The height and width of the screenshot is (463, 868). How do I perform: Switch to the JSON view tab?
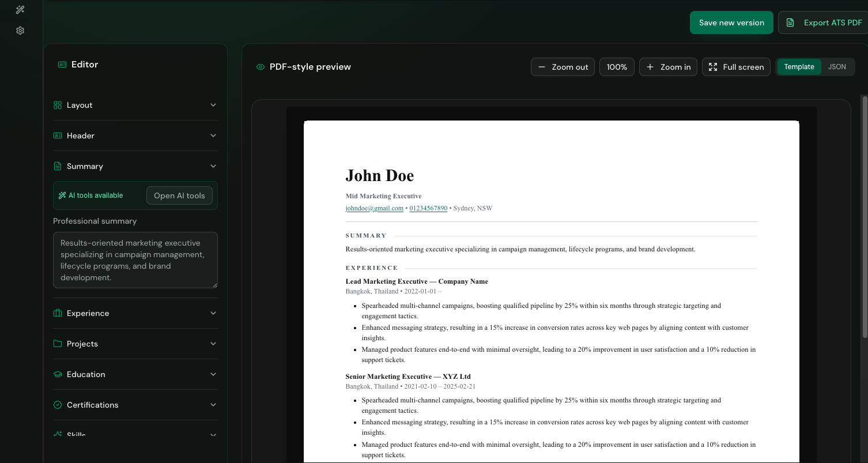[x=837, y=66]
